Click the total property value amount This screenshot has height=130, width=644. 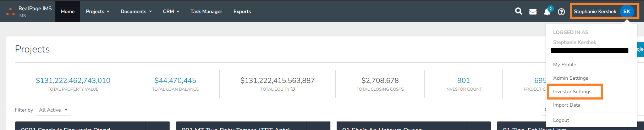(73, 80)
